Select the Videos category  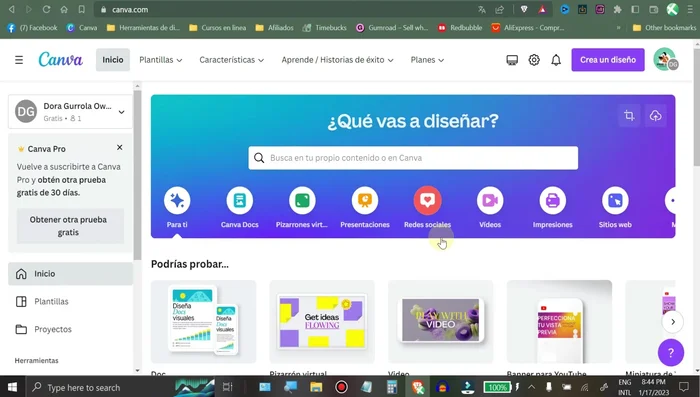point(490,208)
